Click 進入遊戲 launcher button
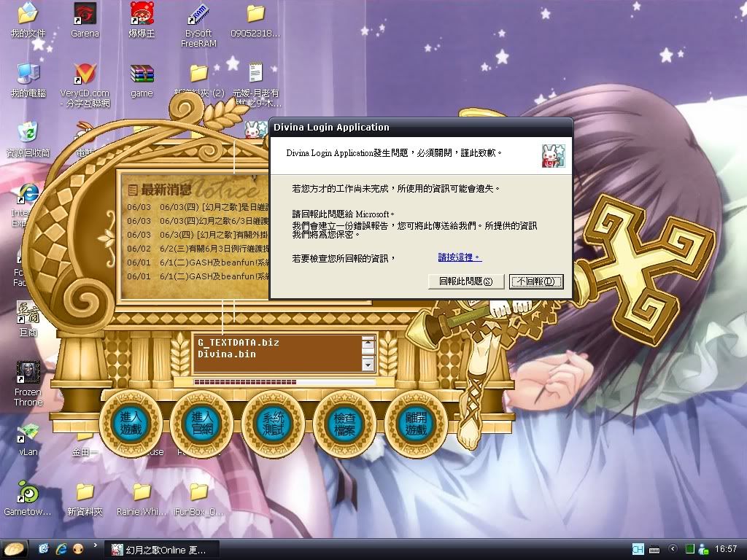The height and width of the screenshot is (560, 747). (130, 423)
